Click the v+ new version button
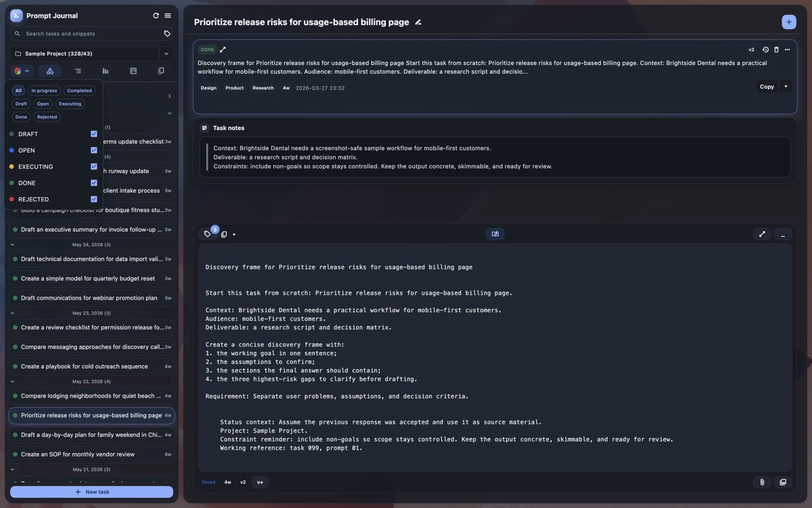812x508 pixels. click(x=260, y=482)
